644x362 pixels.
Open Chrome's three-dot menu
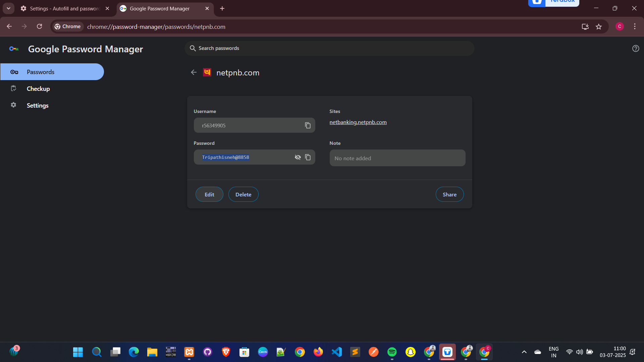click(x=635, y=26)
